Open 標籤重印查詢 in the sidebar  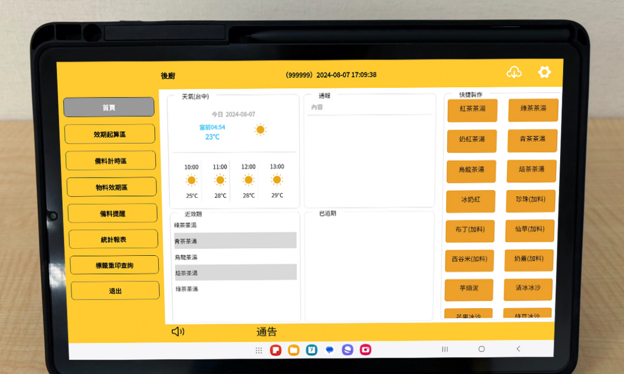tap(114, 265)
